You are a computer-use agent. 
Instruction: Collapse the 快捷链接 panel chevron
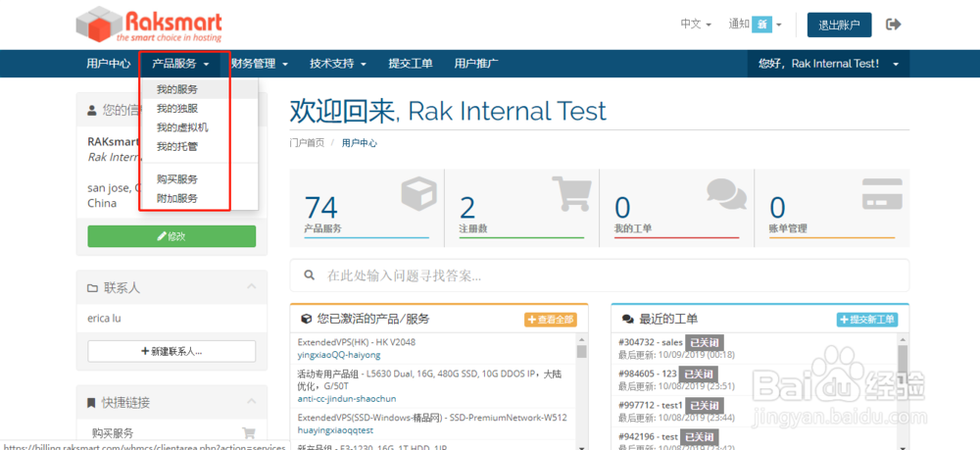coord(252,401)
